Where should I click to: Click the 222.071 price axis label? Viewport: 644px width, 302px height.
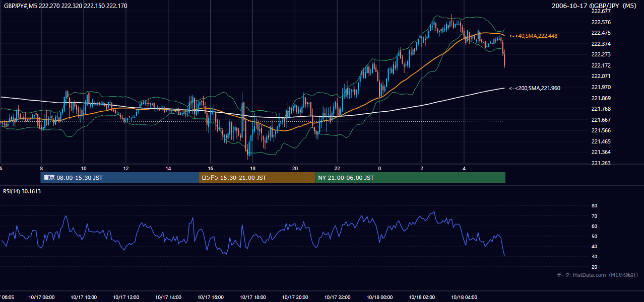click(x=601, y=76)
